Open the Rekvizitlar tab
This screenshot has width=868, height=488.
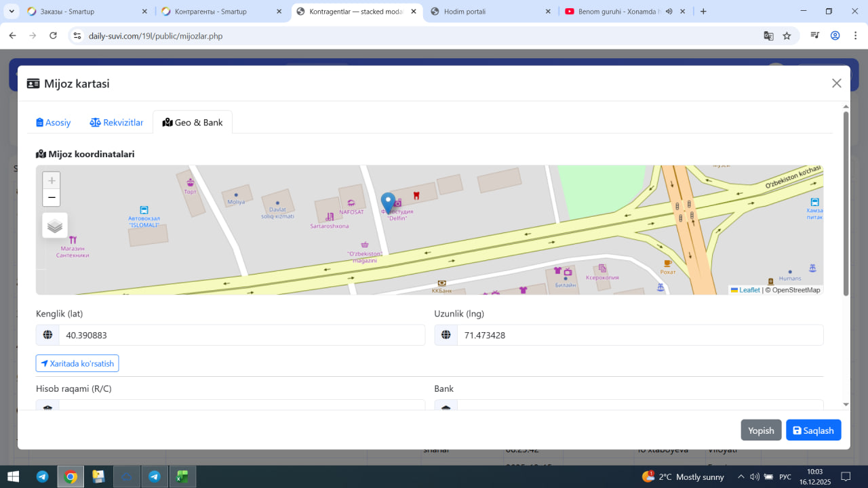(x=117, y=123)
